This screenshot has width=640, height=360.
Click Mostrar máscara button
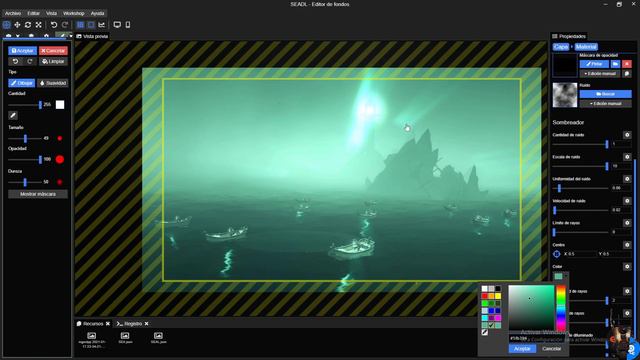[x=38, y=194]
